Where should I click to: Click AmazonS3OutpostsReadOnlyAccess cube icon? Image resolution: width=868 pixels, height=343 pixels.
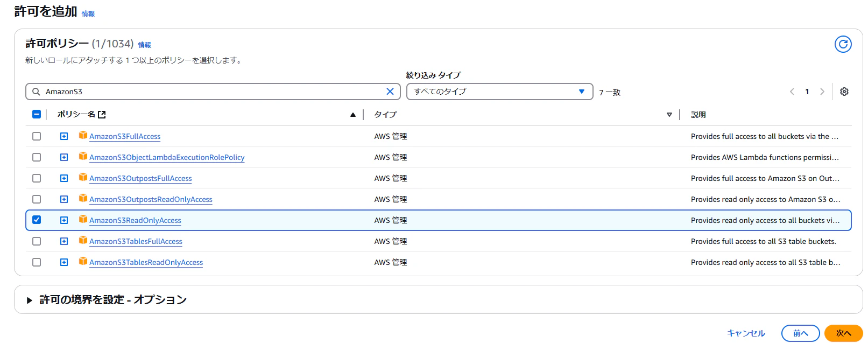83,198
